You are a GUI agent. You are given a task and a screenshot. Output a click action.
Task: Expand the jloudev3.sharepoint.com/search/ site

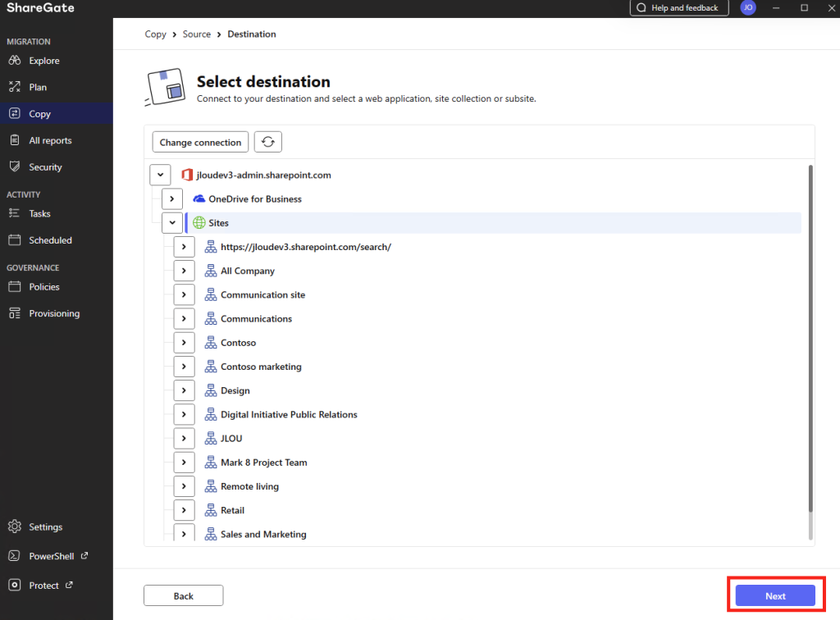click(184, 247)
